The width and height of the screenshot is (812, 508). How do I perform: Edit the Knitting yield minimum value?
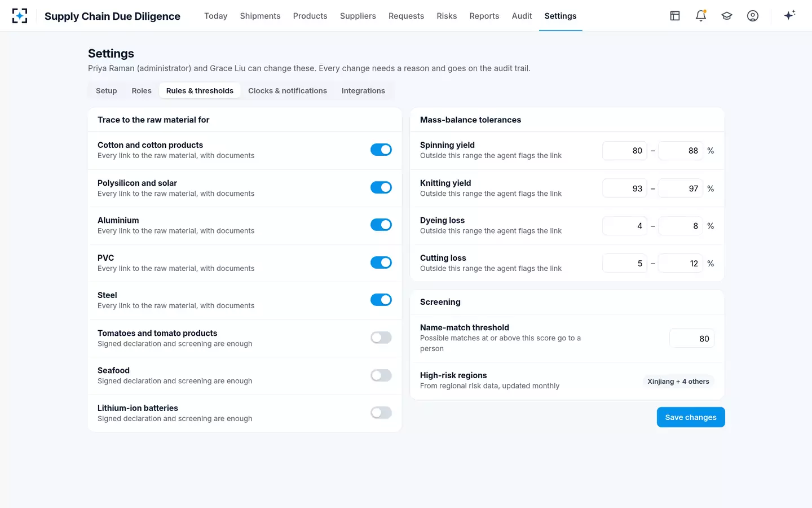pyautogui.click(x=625, y=189)
